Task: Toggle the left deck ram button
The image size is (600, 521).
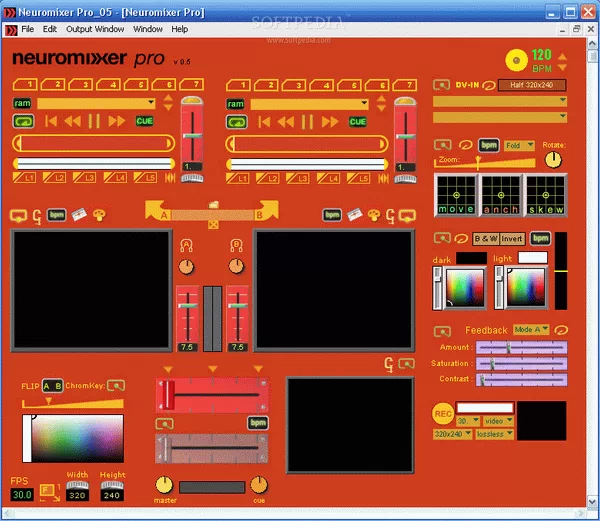Action: [x=22, y=103]
